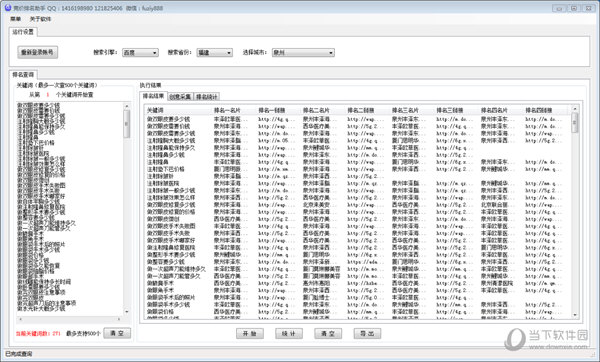This screenshot has height=362, width=600.
Task: Click the 重新登录账号 button
Action: point(38,52)
